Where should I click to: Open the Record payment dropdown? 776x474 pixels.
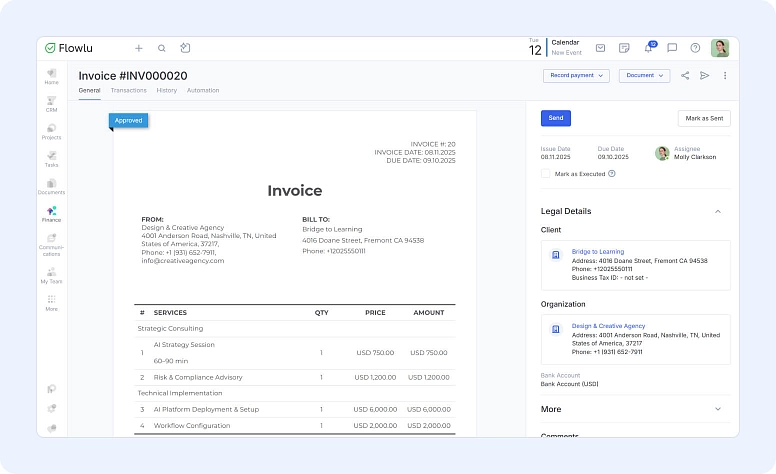[576, 76]
